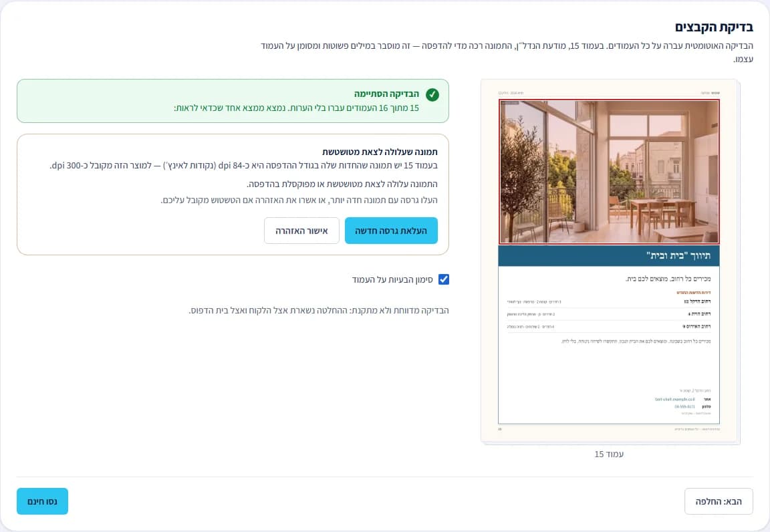Screen dimensions: 770x532
Task: Click the line 'התמונה עלולה לצאת מטושטשת או מפוקסלת בהדפסה.'
Action: [342, 184]
